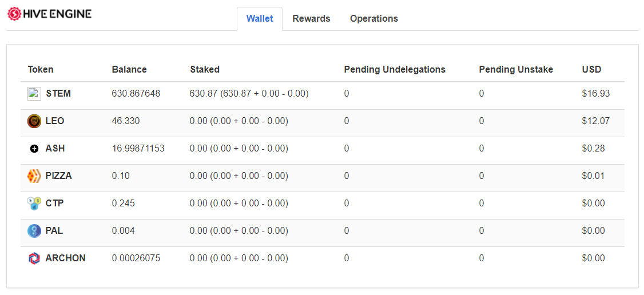Screen dimensions: 644x295
Task: Click the USD column header
Action: tap(591, 69)
